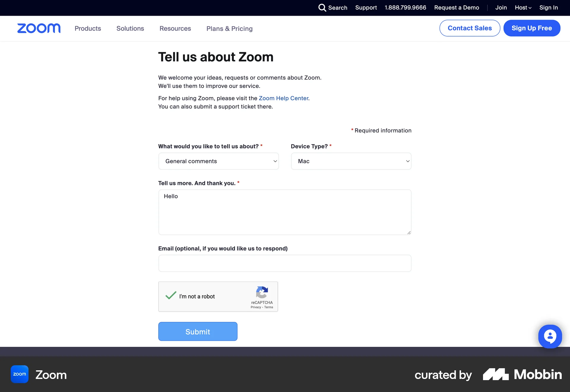The height and width of the screenshot is (392, 570).
Task: Open the chat assistant bubble
Action: (x=550, y=336)
